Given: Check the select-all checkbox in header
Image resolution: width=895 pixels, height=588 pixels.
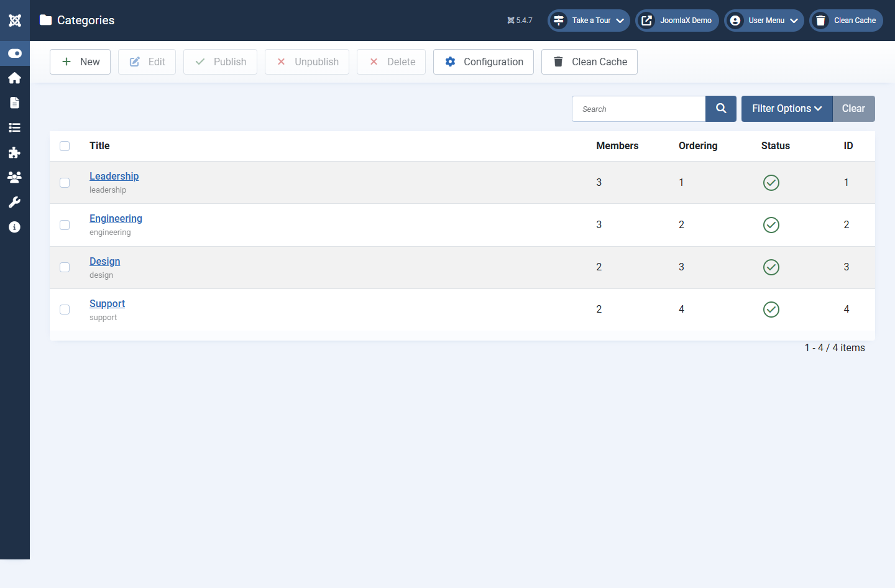Looking at the screenshot, I should coord(65,146).
